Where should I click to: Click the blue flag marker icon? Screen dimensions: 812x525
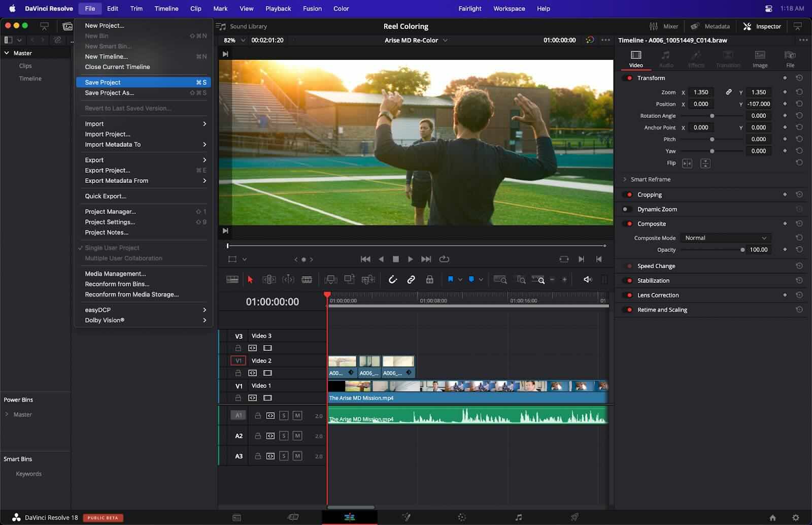(450, 279)
